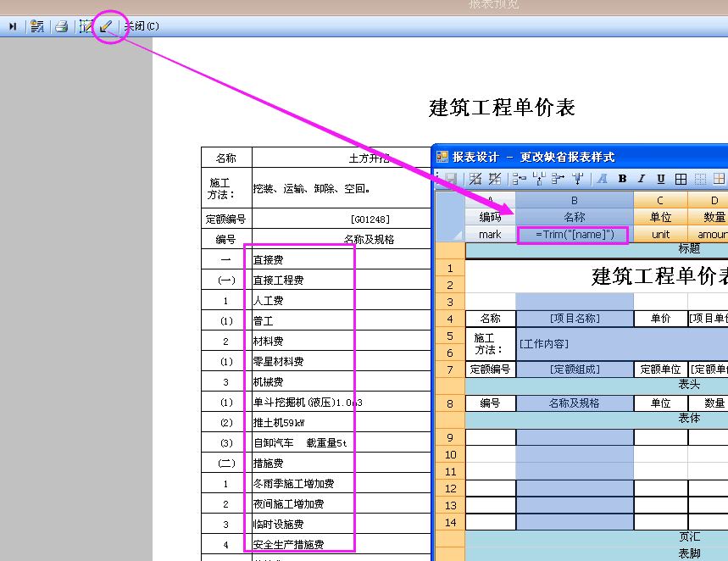Select row 4 header in designer

(x=450, y=319)
